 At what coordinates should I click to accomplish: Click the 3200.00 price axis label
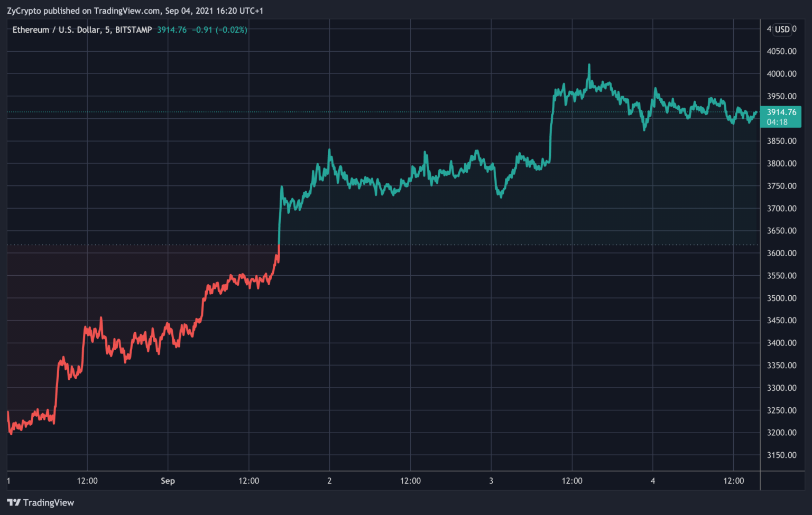[x=781, y=433]
